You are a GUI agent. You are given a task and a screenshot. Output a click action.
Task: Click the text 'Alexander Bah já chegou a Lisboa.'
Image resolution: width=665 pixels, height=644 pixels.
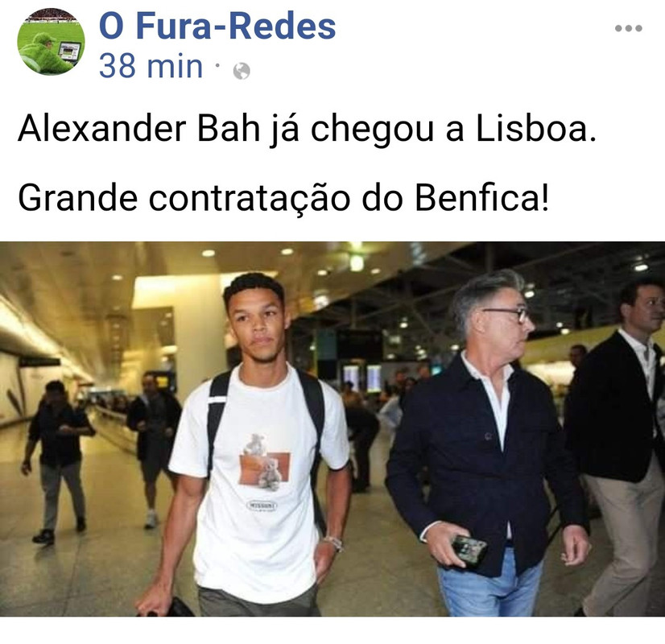click(307, 129)
